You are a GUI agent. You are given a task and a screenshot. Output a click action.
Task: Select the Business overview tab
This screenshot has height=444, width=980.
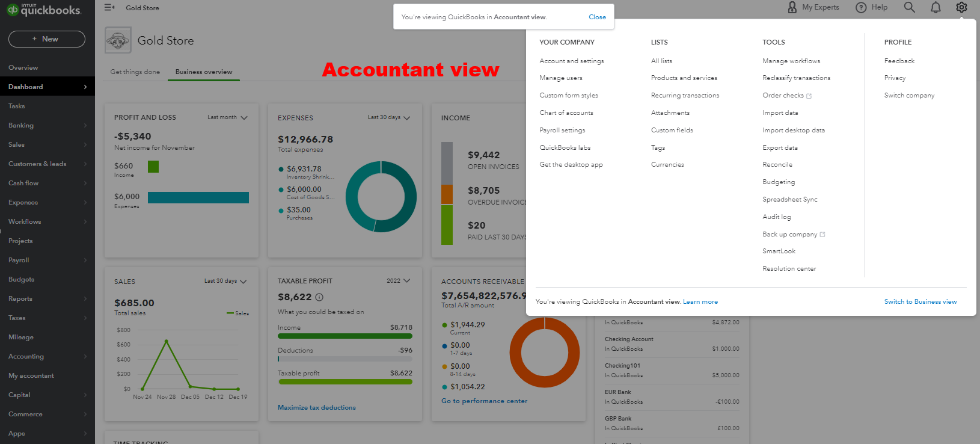click(204, 72)
